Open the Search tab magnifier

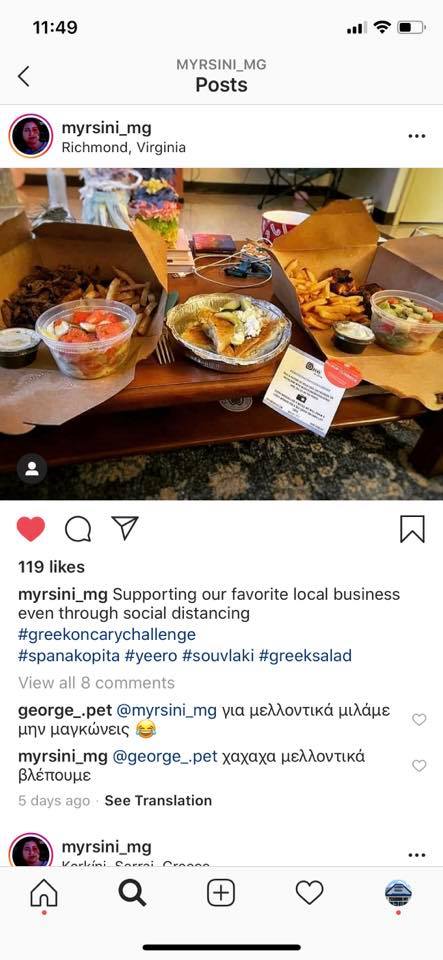click(x=132, y=894)
